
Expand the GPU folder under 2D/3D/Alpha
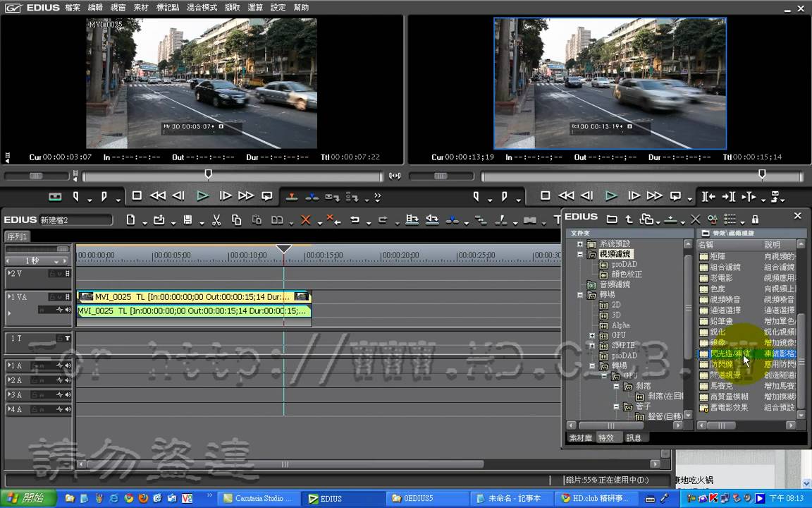(x=592, y=335)
